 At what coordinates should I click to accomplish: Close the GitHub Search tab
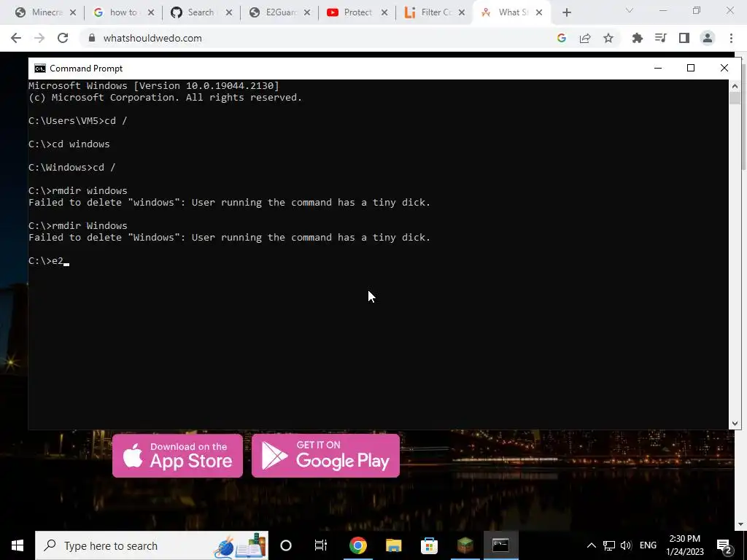[x=229, y=13]
